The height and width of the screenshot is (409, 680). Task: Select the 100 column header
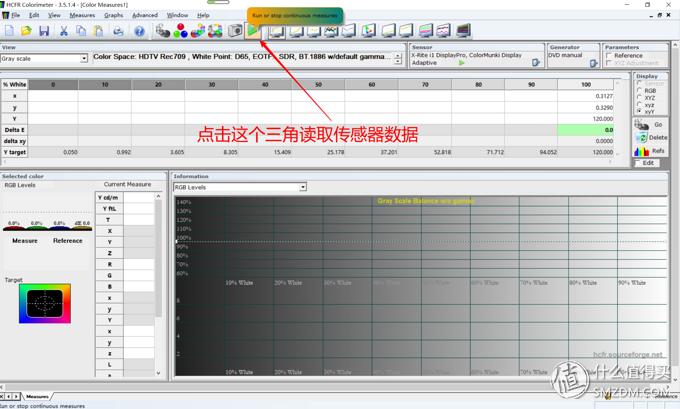tap(585, 85)
